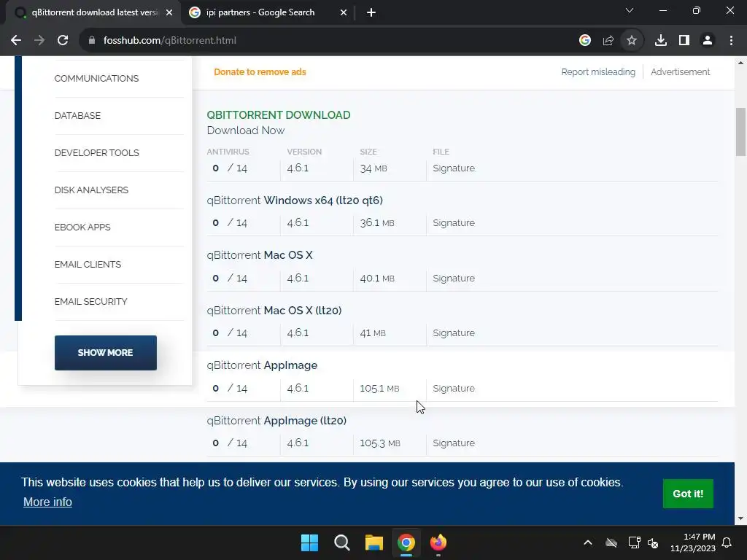Click the Chrome taskbar icon

406,542
